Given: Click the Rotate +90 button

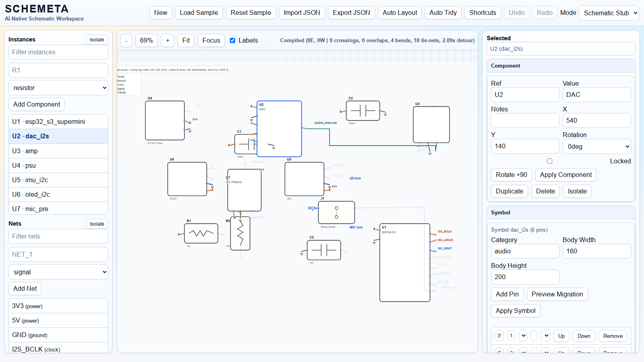Looking at the screenshot, I should (511, 175).
